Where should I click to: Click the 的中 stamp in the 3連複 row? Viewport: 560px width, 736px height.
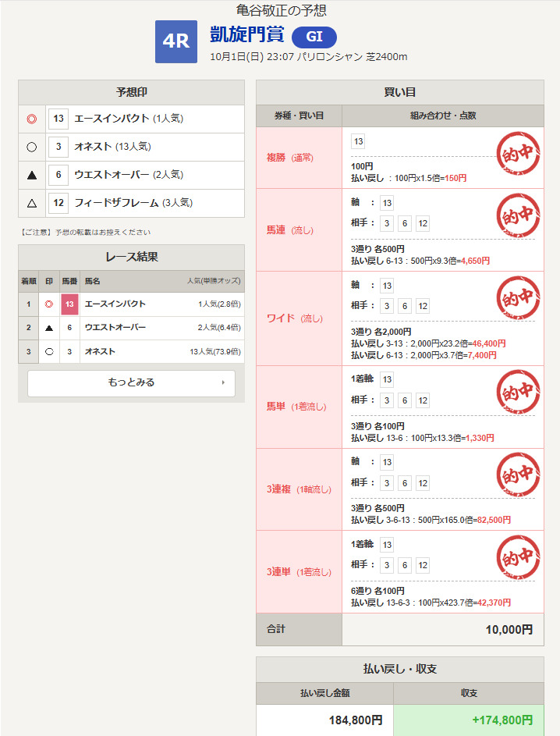click(518, 474)
